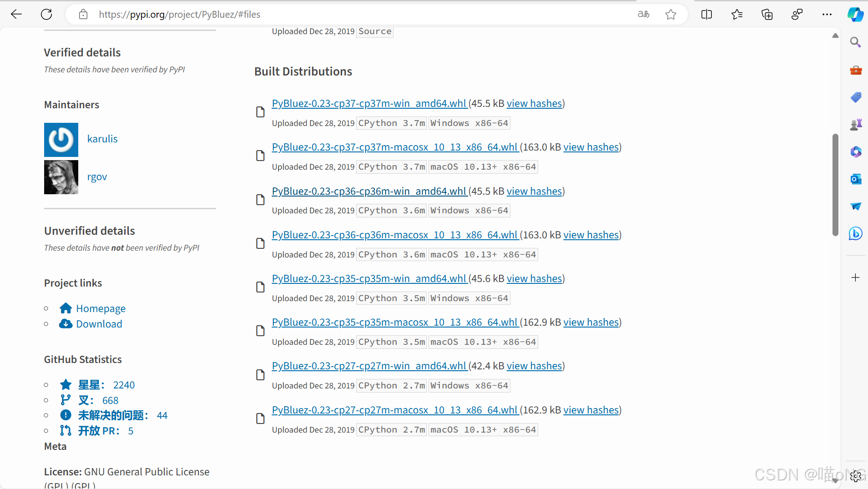Click the Built Distributions heading

303,71
